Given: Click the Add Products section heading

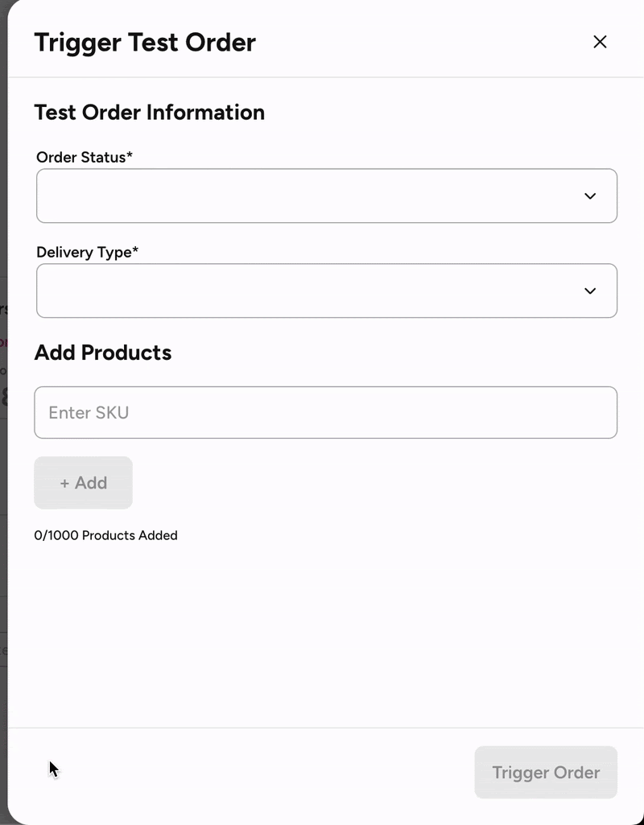Looking at the screenshot, I should [103, 353].
